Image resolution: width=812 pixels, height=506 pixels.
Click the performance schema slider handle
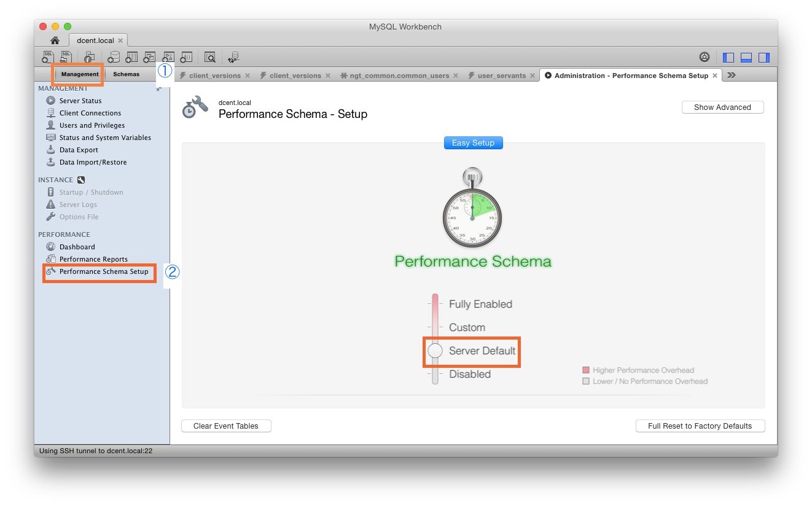pyautogui.click(x=435, y=351)
